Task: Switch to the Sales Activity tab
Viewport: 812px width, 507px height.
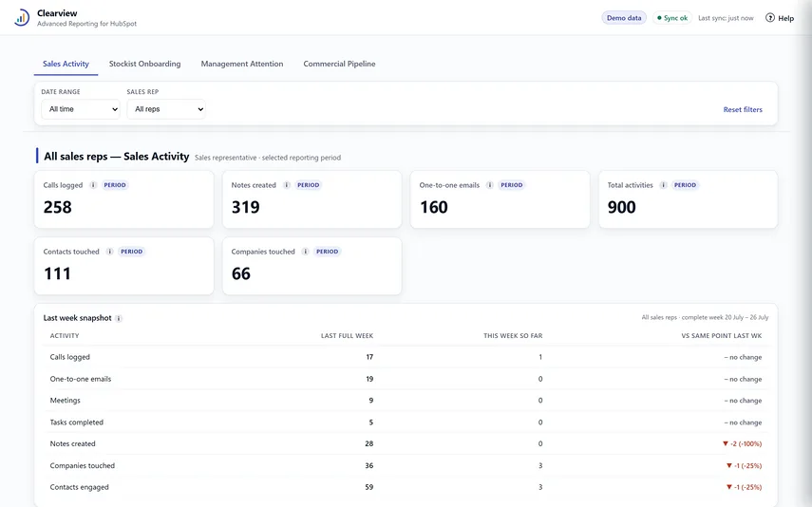Action: (x=66, y=64)
